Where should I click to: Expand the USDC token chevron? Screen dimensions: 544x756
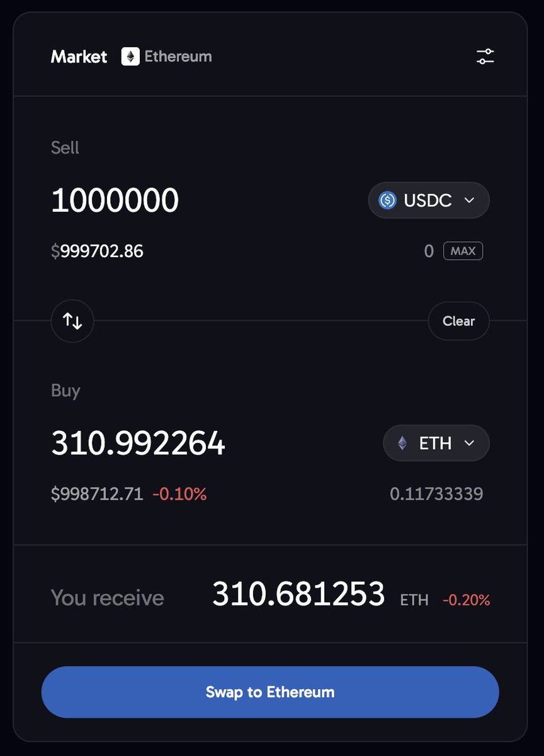(469, 200)
